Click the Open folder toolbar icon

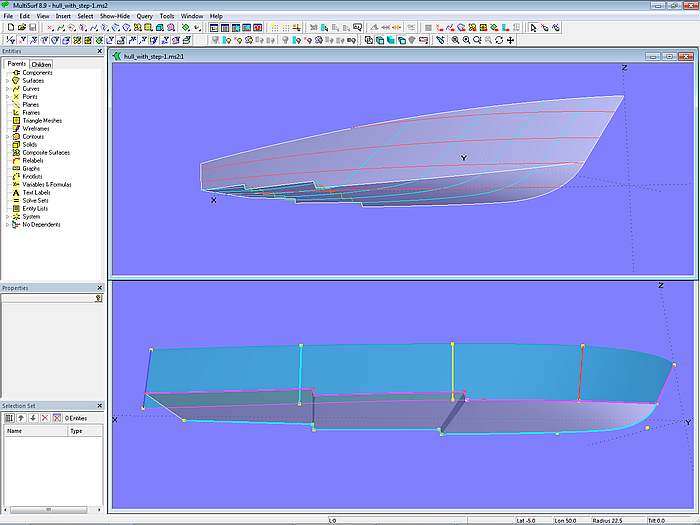tap(20, 28)
